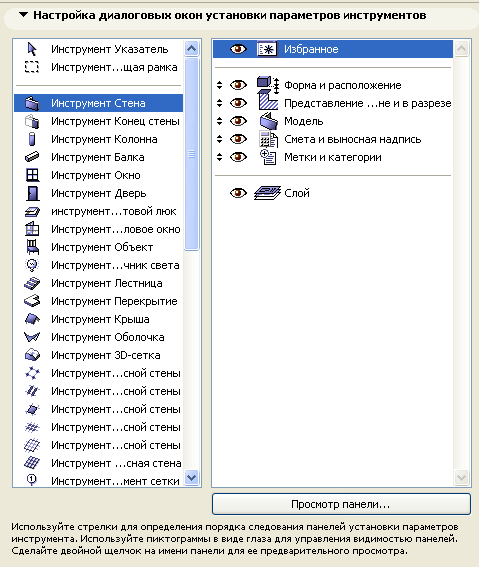This screenshot has height=567, width=479.
Task: Pick the Beam tool icon
Action: coord(32,157)
